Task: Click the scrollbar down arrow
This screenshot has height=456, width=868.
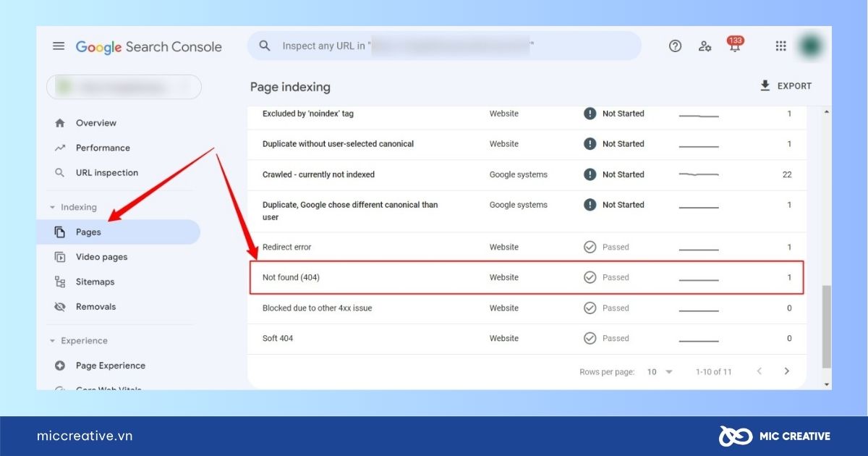Action: [x=826, y=384]
